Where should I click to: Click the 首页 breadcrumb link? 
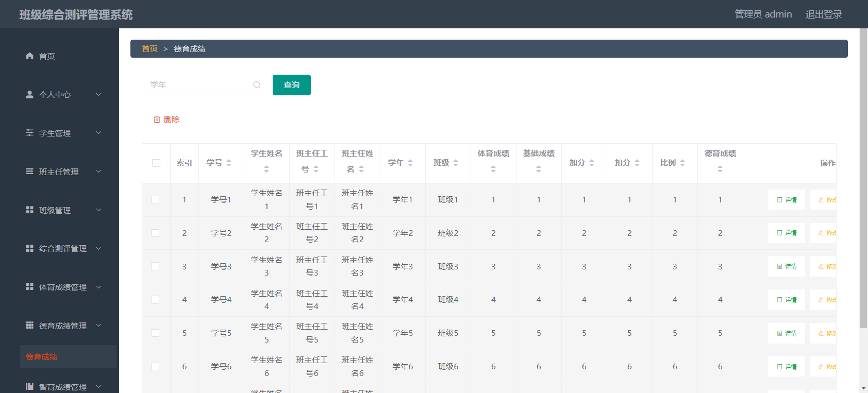pyautogui.click(x=149, y=48)
